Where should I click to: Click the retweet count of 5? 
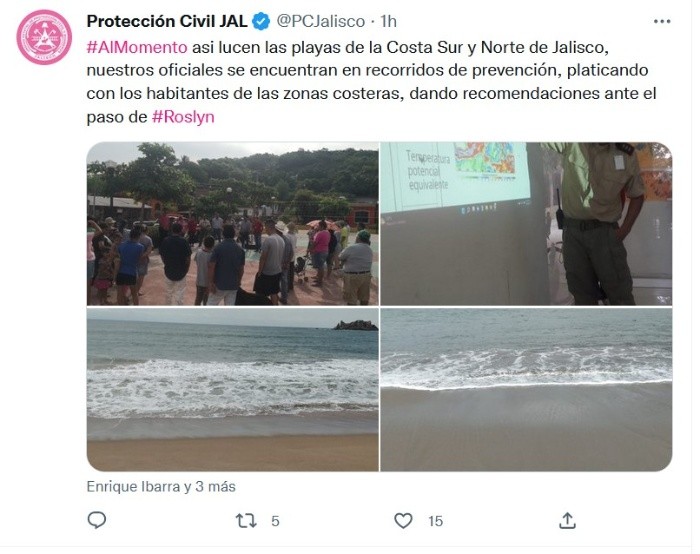(x=275, y=521)
